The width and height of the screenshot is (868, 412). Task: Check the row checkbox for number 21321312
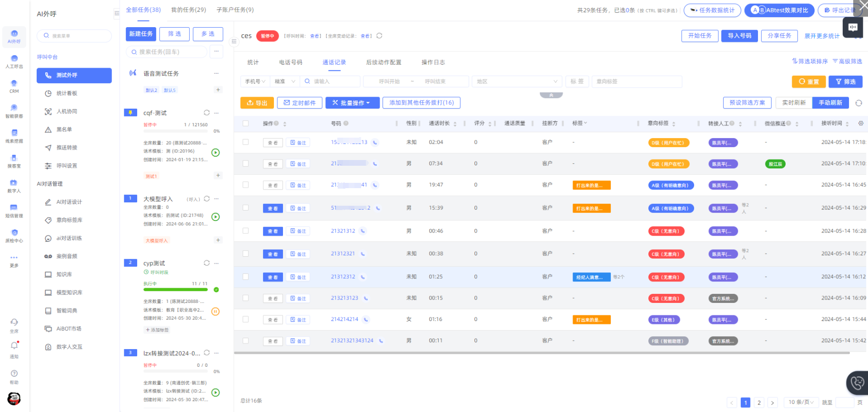(x=246, y=231)
